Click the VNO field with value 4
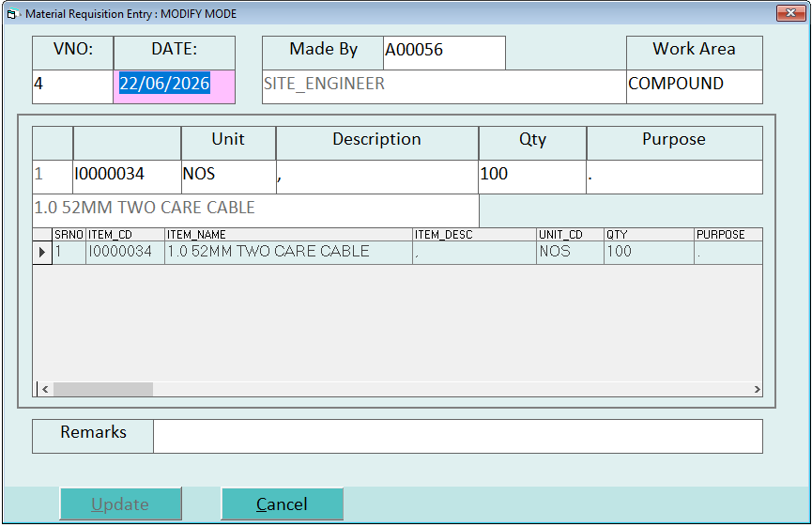Viewport: 812px width, 527px height. (x=72, y=86)
